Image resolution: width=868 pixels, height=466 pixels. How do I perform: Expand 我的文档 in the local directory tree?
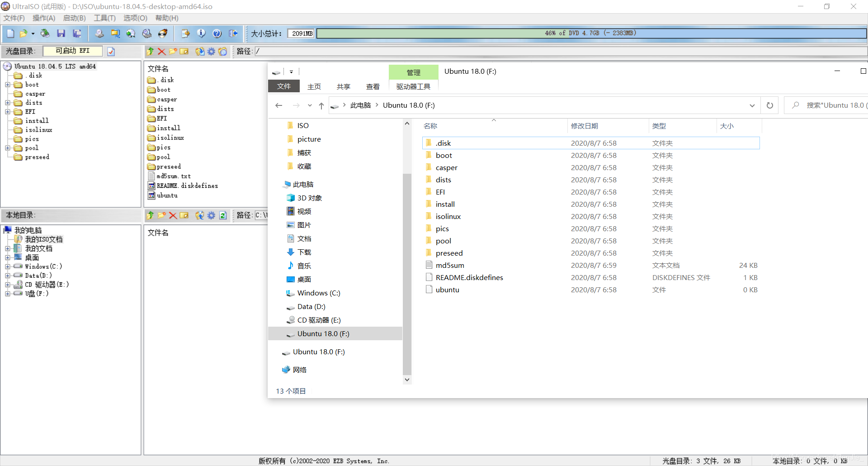tap(8, 248)
